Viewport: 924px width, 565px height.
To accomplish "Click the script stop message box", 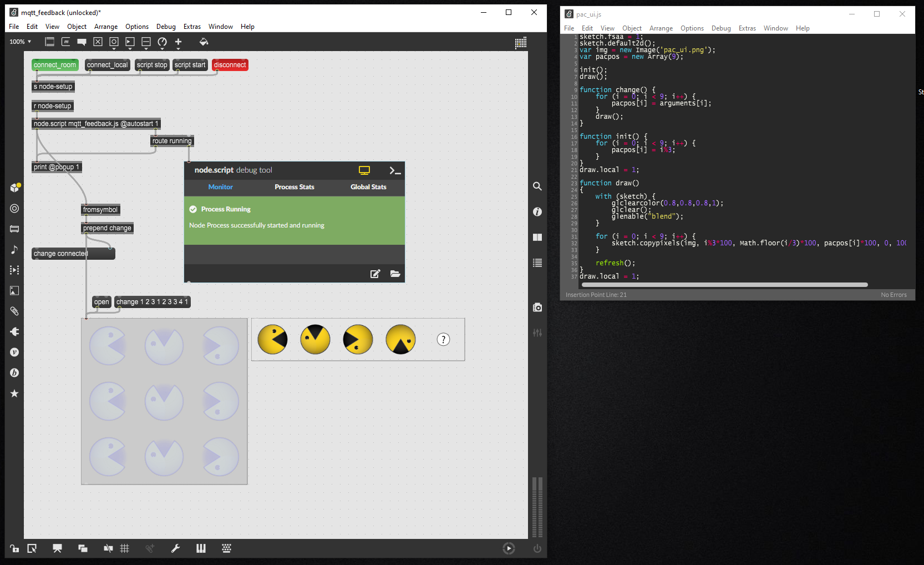I will coord(152,65).
